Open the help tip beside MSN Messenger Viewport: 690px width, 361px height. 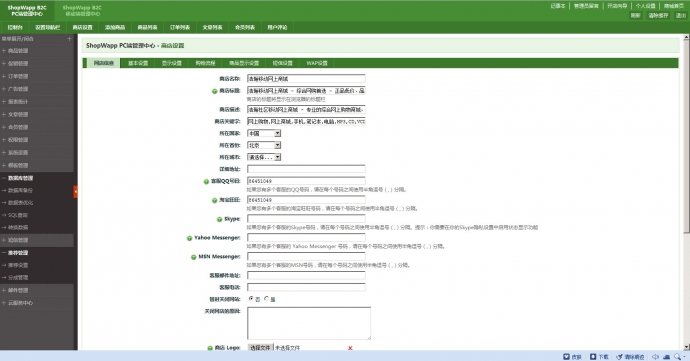(x=193, y=257)
